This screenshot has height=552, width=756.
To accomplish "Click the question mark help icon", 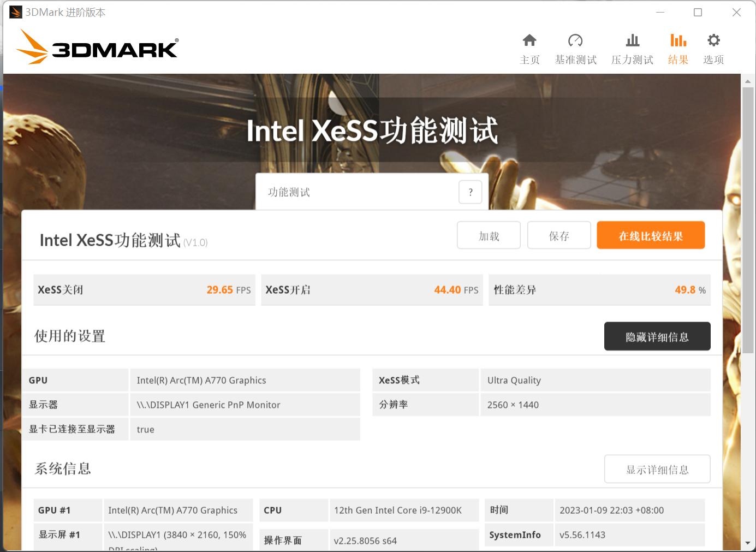I will pos(471,192).
